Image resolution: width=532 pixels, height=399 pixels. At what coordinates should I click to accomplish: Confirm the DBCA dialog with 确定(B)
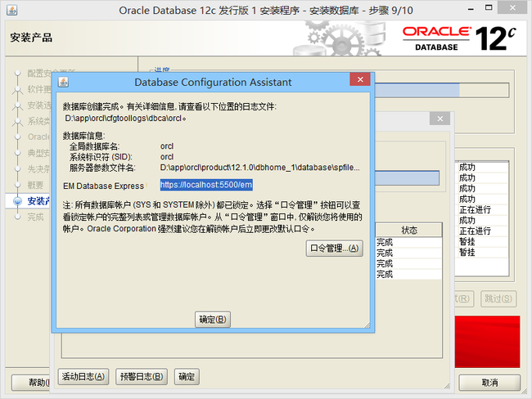point(213,320)
